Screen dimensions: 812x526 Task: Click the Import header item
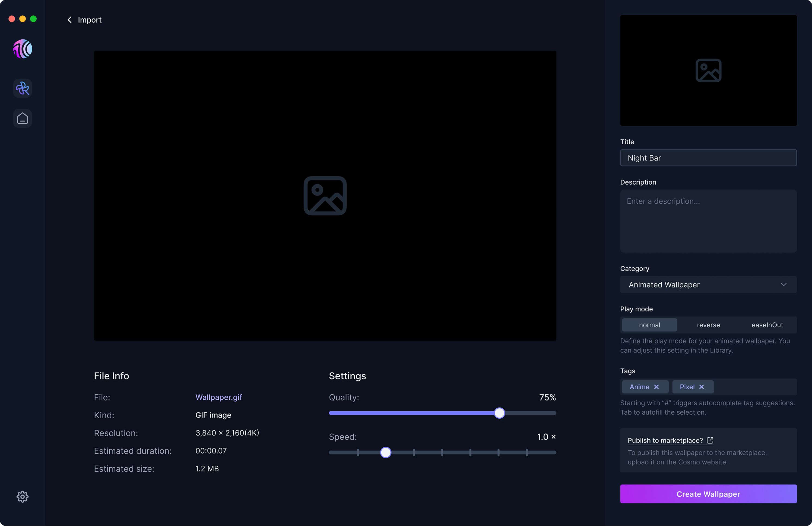pos(89,20)
